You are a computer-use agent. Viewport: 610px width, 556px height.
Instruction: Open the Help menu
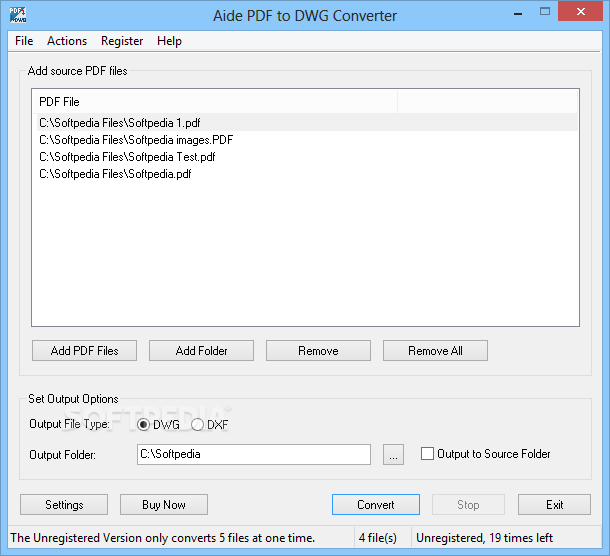(169, 41)
